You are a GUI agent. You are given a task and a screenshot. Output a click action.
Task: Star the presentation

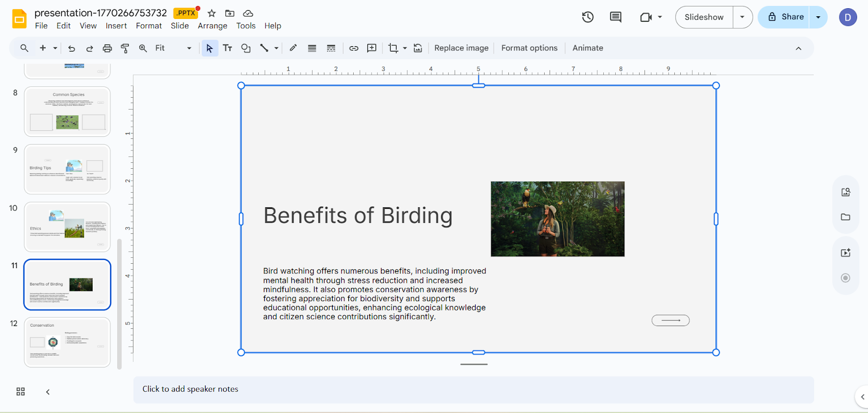[212, 13]
